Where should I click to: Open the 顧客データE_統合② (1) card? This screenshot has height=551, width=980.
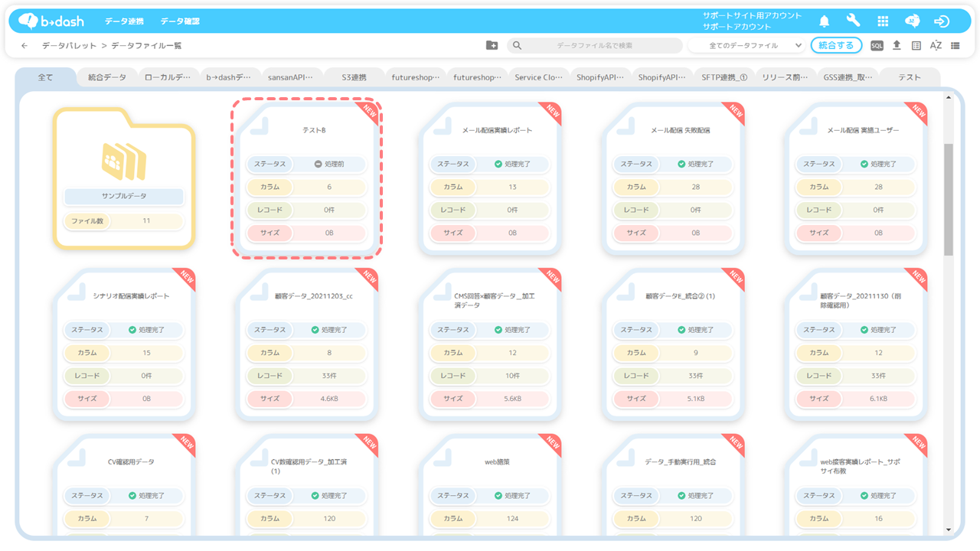click(x=673, y=344)
